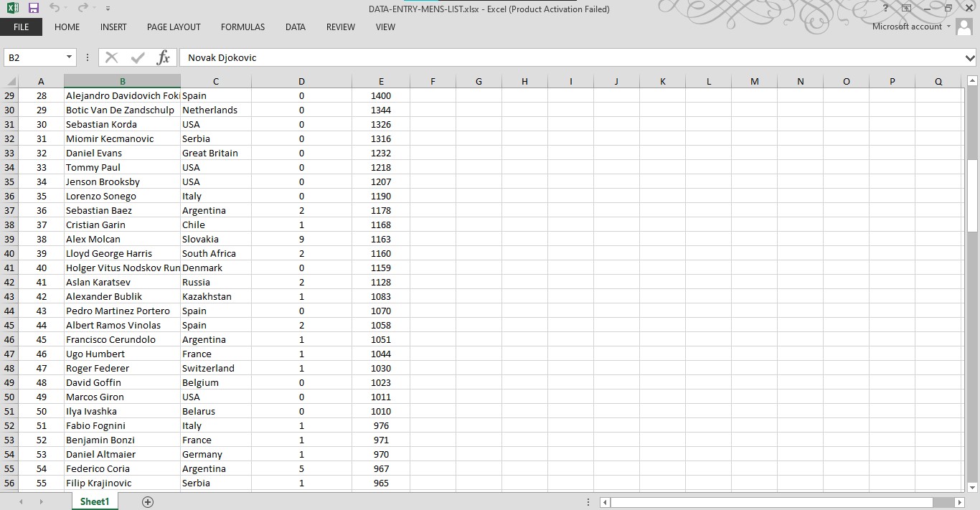Screen dimensions: 980x510
Task: Select column A header
Action: [x=41, y=81]
